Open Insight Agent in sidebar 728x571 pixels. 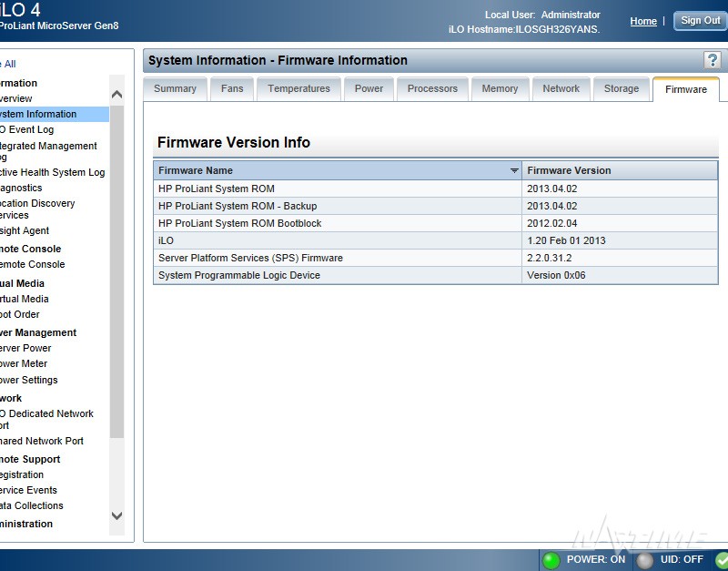(x=25, y=231)
